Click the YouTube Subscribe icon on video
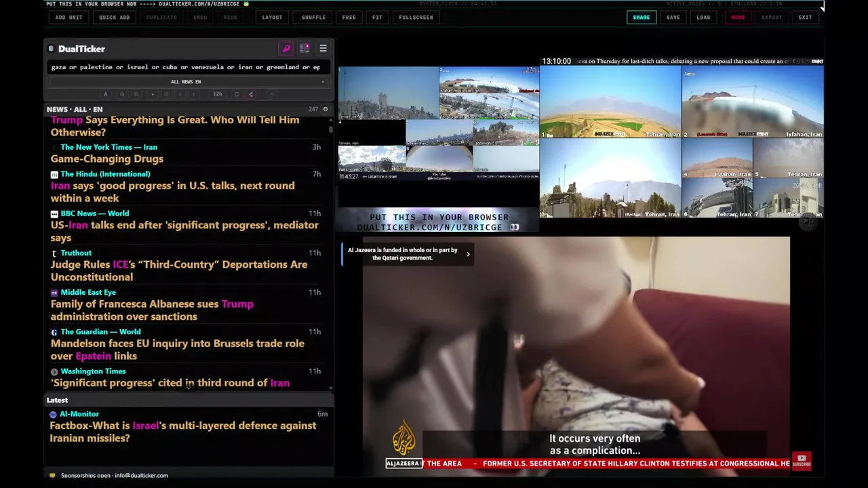The image size is (868, 488). tap(802, 461)
